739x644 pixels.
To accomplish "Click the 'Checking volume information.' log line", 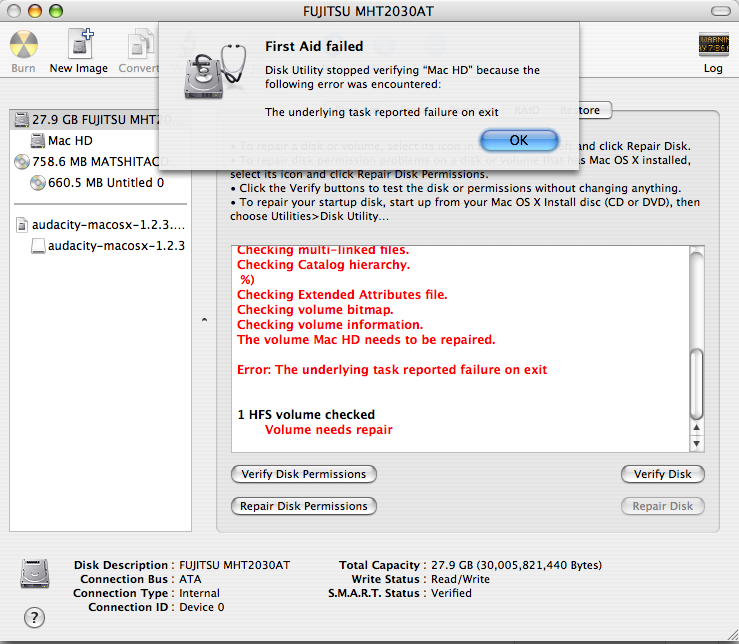I will click(329, 325).
